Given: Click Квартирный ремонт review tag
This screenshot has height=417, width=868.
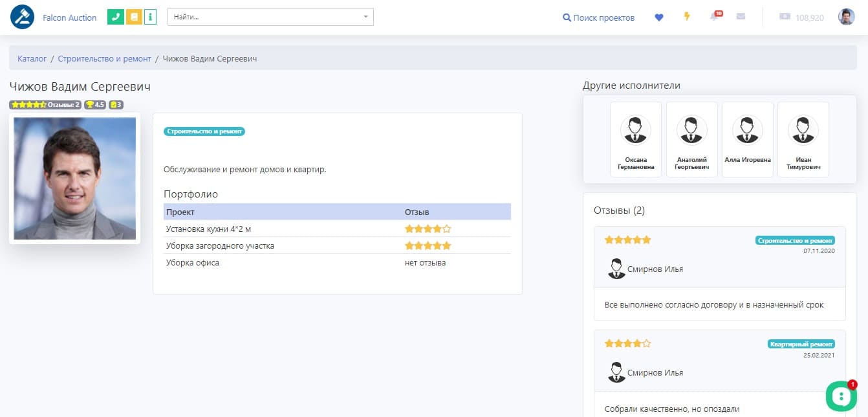Looking at the screenshot, I should (x=801, y=344).
